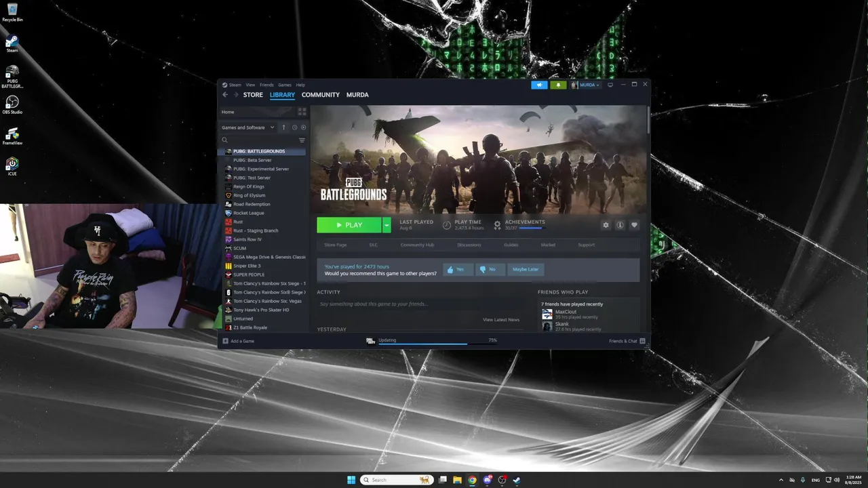This screenshot has height=488, width=868.
Task: Show hidden system tray icons chevron
Action: pos(781,480)
